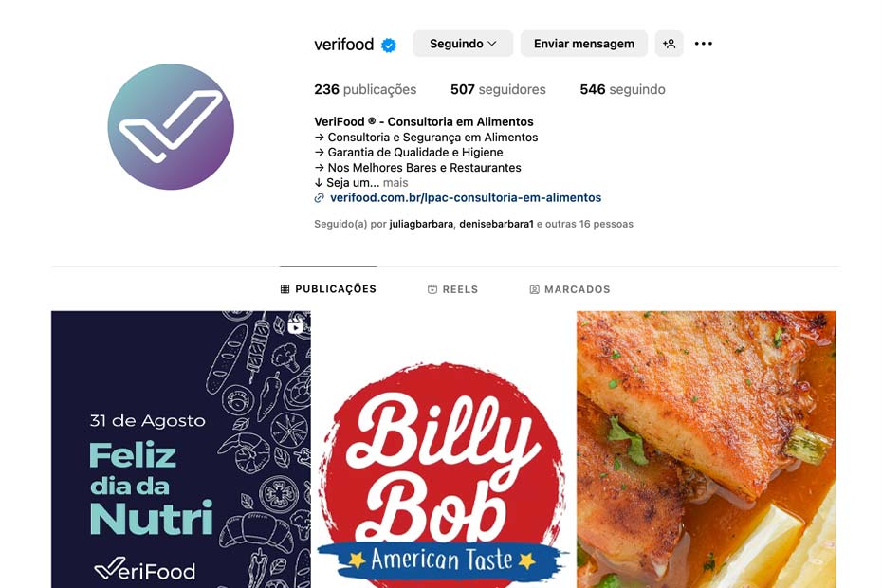This screenshot has width=882, height=588.
Task: Select the Publicações tab
Action: point(328,289)
